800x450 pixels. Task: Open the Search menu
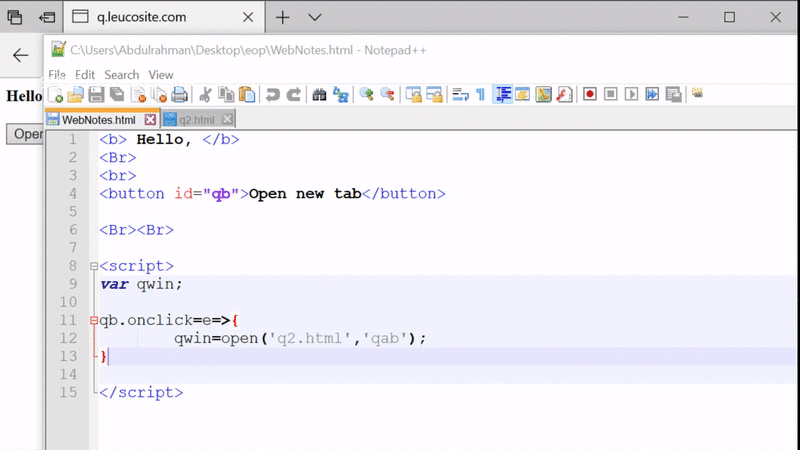[121, 75]
